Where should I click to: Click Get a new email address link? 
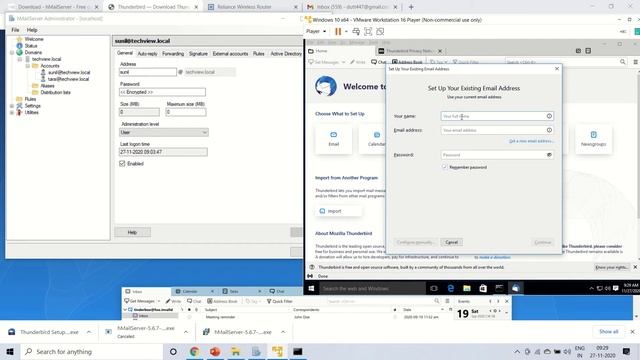pyautogui.click(x=531, y=141)
